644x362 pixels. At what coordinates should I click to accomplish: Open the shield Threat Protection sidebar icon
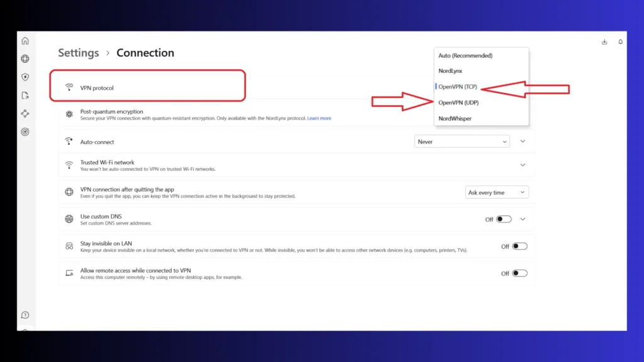pyautogui.click(x=25, y=77)
